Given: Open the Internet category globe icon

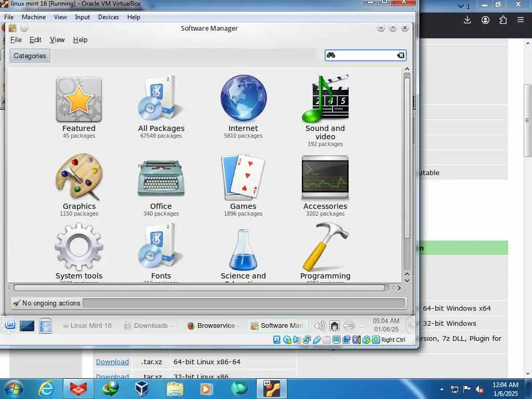Looking at the screenshot, I should click(243, 98).
